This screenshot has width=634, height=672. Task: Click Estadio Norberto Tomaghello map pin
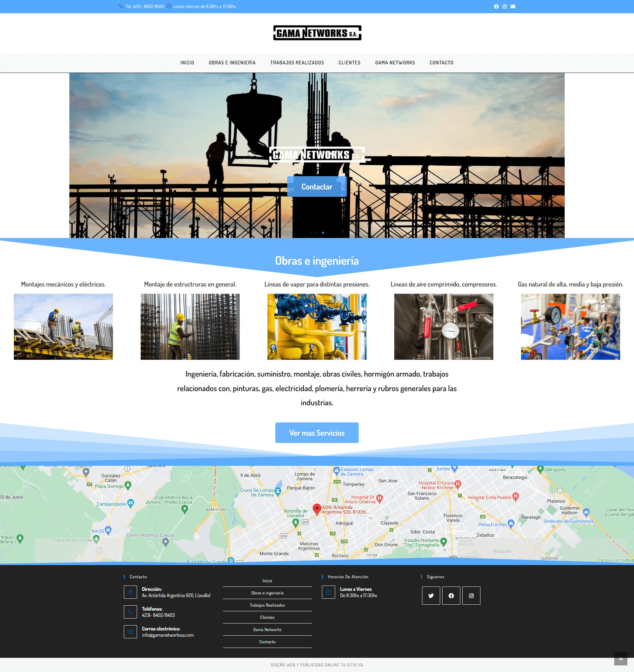coord(443,542)
